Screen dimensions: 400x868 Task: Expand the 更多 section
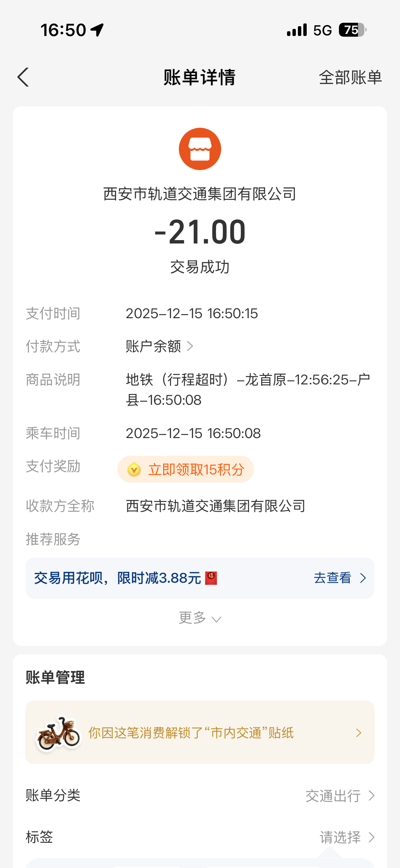[200, 618]
